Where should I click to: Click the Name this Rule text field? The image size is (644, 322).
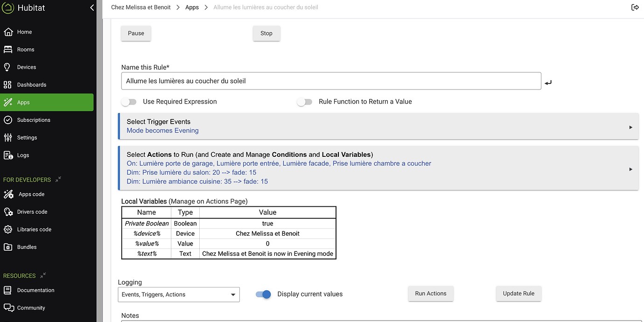coord(331,81)
